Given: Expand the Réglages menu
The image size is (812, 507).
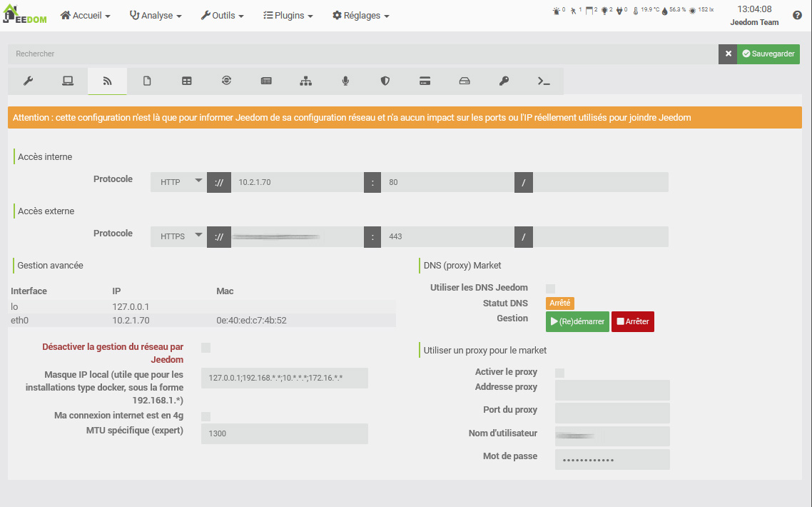Looking at the screenshot, I should pyautogui.click(x=361, y=16).
